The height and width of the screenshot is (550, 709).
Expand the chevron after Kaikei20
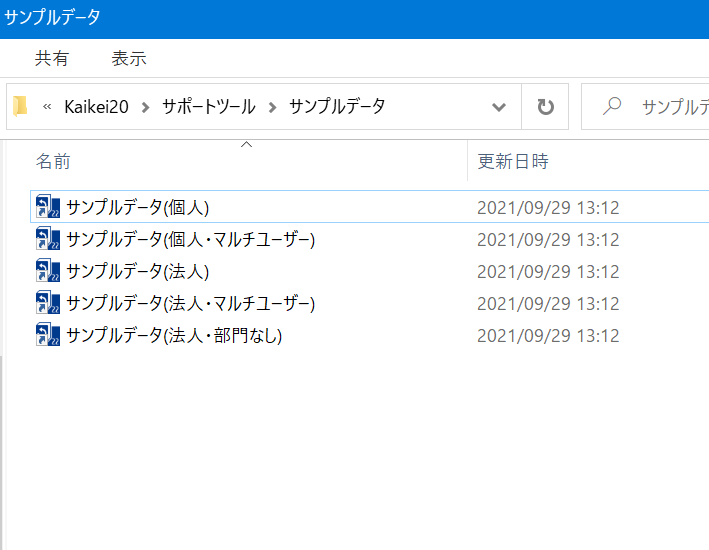pos(145,107)
